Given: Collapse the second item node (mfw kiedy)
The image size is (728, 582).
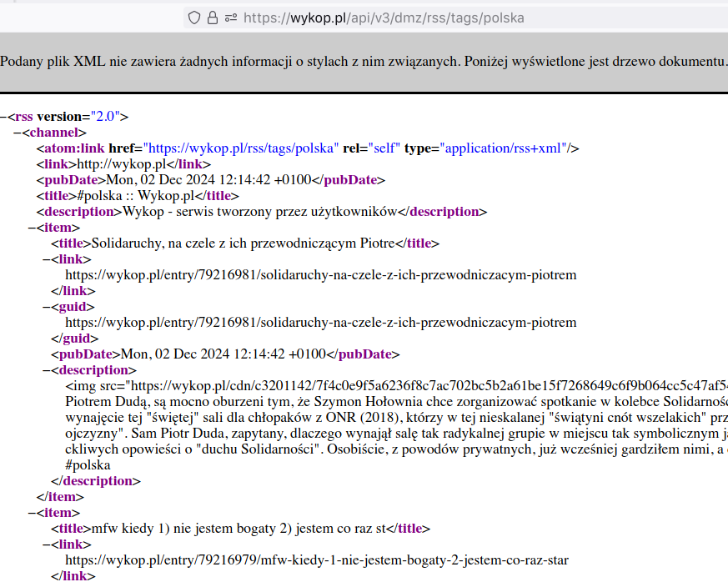Looking at the screenshot, I should [32, 513].
